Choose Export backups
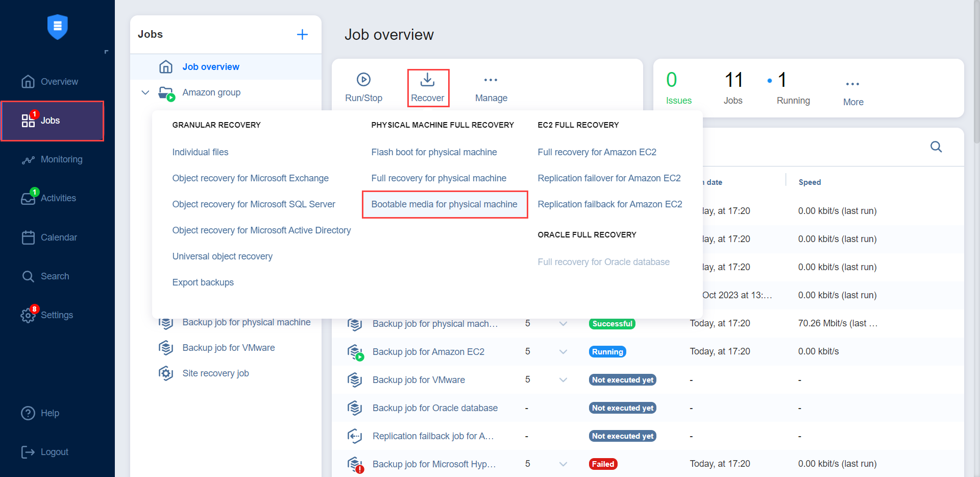This screenshot has height=477, width=980. pos(203,282)
